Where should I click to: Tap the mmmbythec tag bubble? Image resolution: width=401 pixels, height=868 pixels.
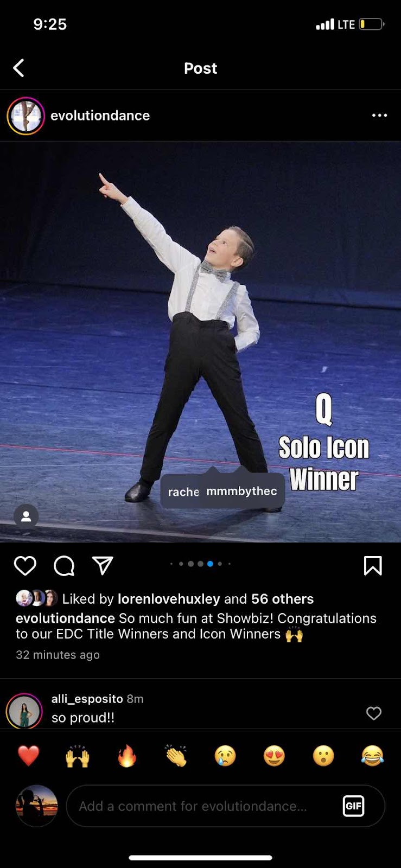(x=242, y=491)
